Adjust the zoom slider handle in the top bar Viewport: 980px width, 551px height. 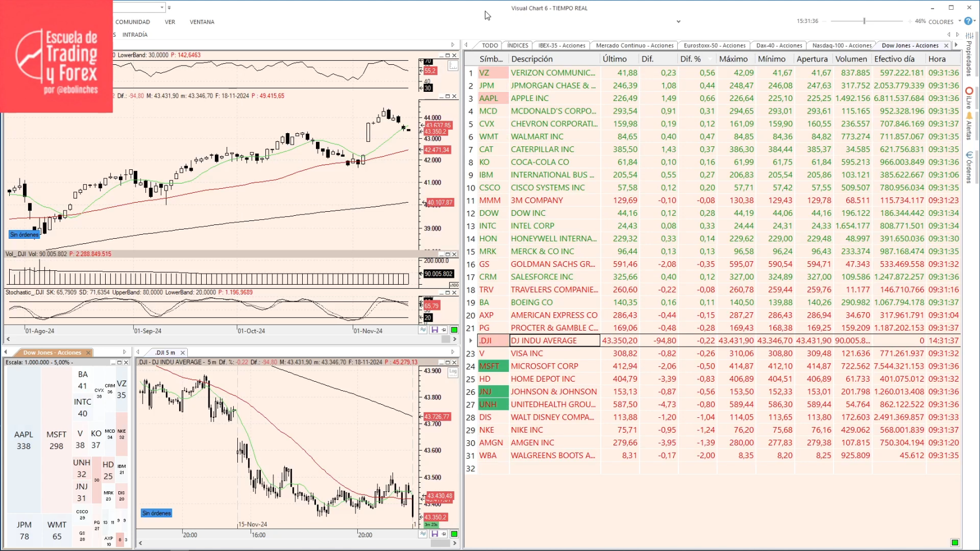coord(864,21)
